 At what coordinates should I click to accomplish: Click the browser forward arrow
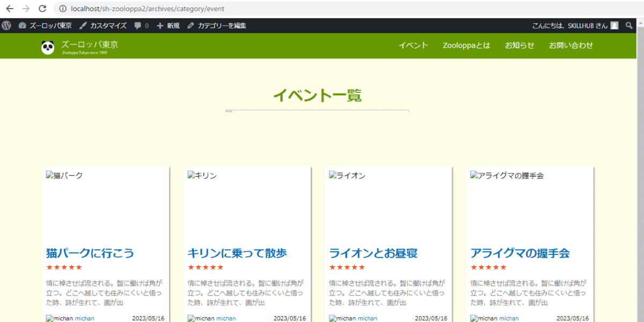point(26,9)
